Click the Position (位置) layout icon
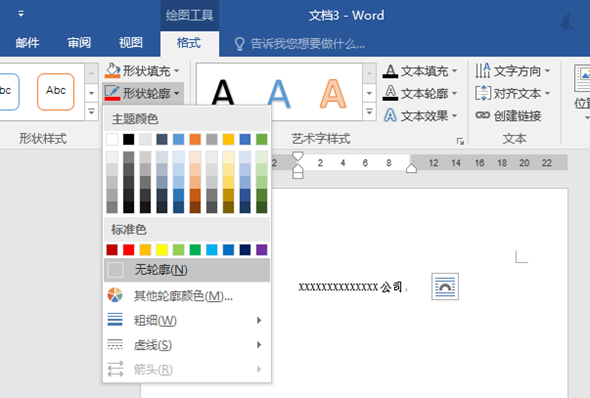The width and height of the screenshot is (590, 398). click(x=582, y=78)
